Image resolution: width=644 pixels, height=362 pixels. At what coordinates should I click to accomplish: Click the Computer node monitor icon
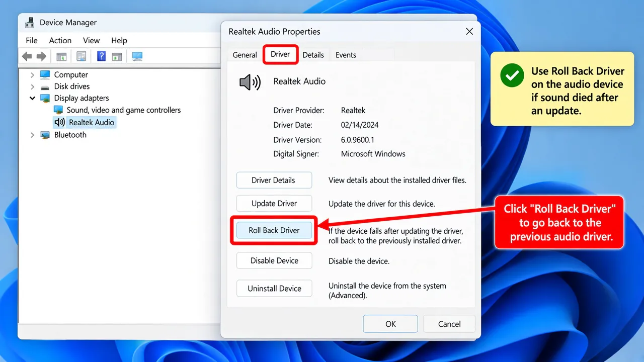(x=45, y=74)
